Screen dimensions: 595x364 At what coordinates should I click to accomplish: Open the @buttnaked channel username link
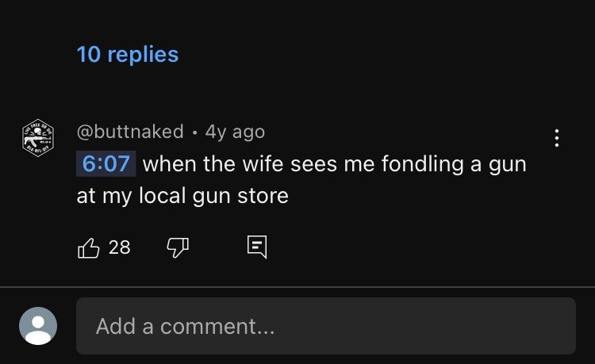(130, 132)
